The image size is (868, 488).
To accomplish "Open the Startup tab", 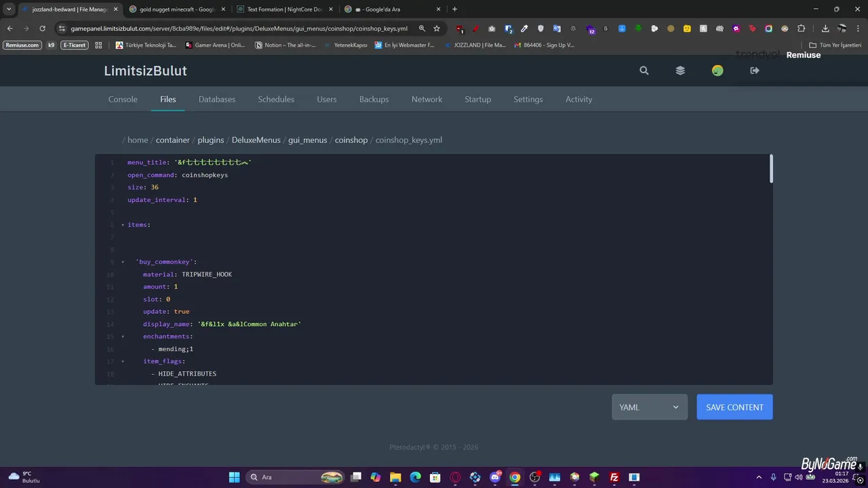I will (478, 99).
